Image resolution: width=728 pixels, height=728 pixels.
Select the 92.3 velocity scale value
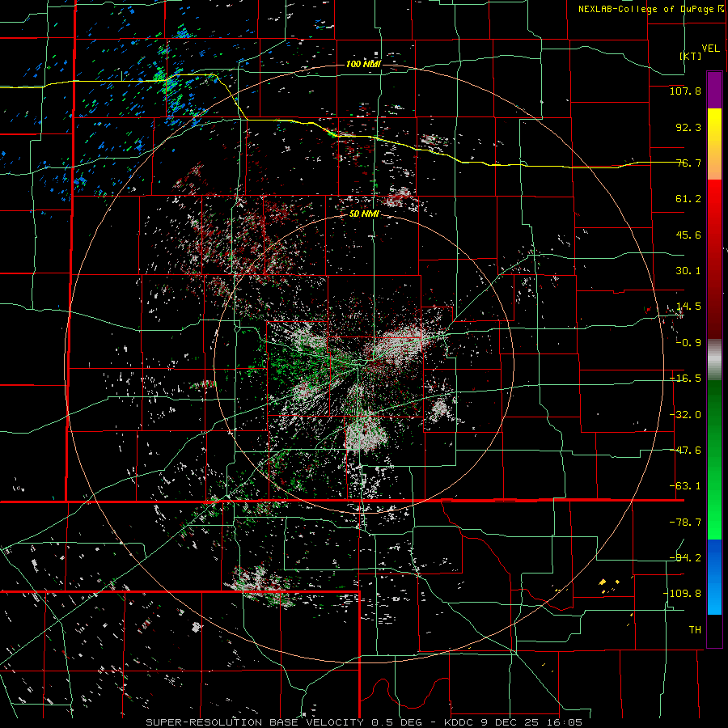pos(688,127)
